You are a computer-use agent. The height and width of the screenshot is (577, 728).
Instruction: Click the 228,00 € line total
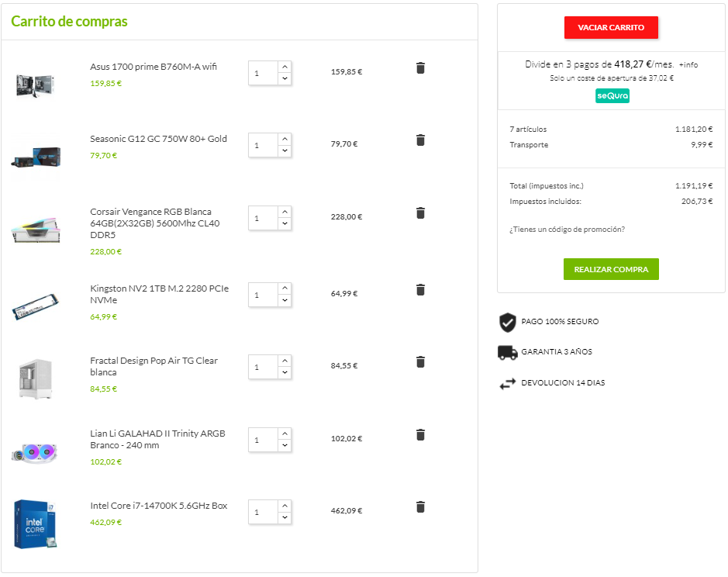[x=347, y=217]
